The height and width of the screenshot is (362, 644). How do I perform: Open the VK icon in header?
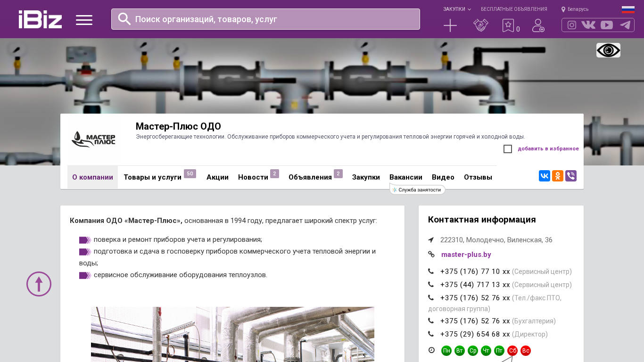pyautogui.click(x=588, y=25)
